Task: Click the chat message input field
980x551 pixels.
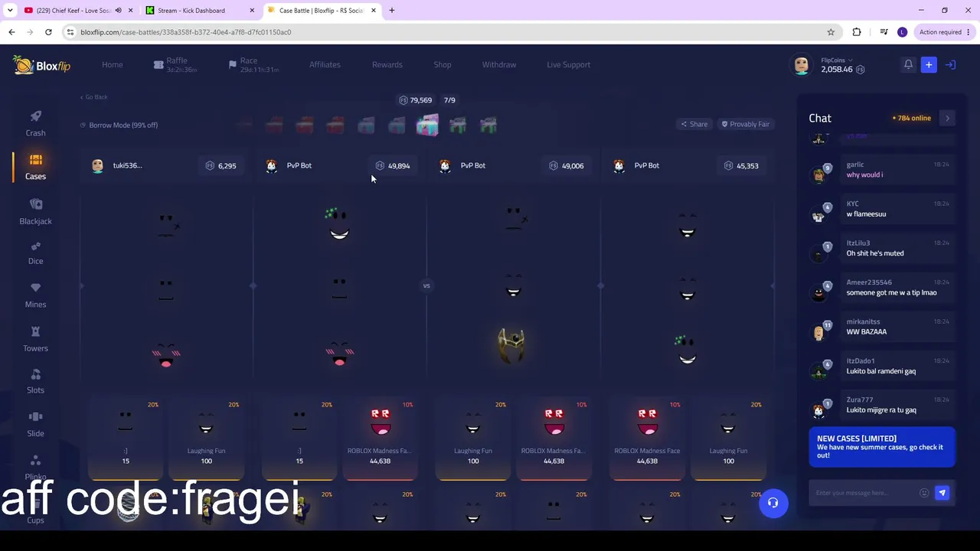Action: click(x=864, y=493)
